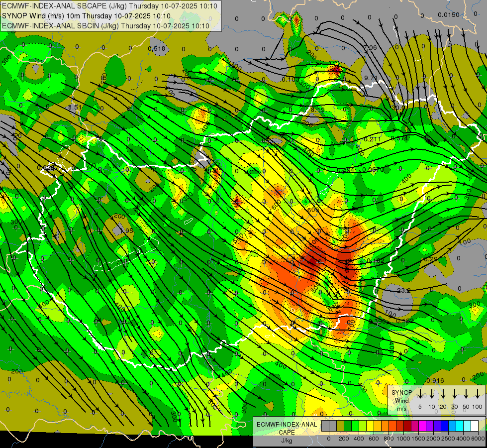Click the map value 0.0670
Screen dimensions: 487x448
pos(373,169)
